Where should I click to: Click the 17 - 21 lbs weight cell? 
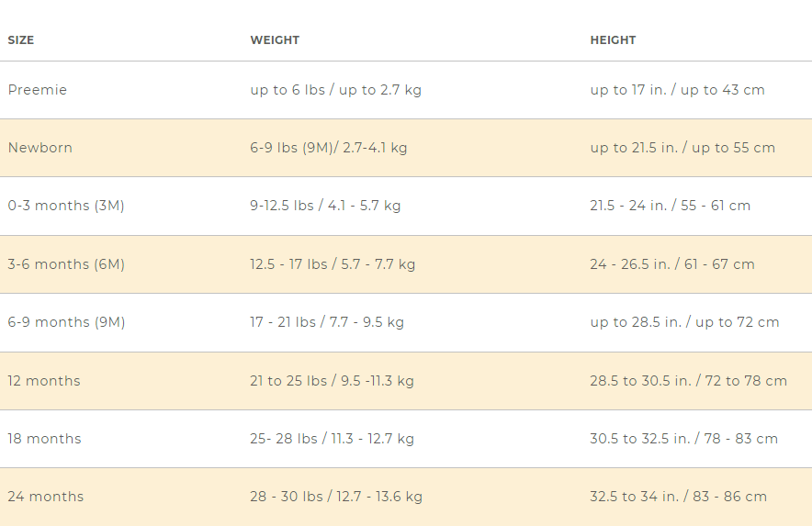coord(327,322)
